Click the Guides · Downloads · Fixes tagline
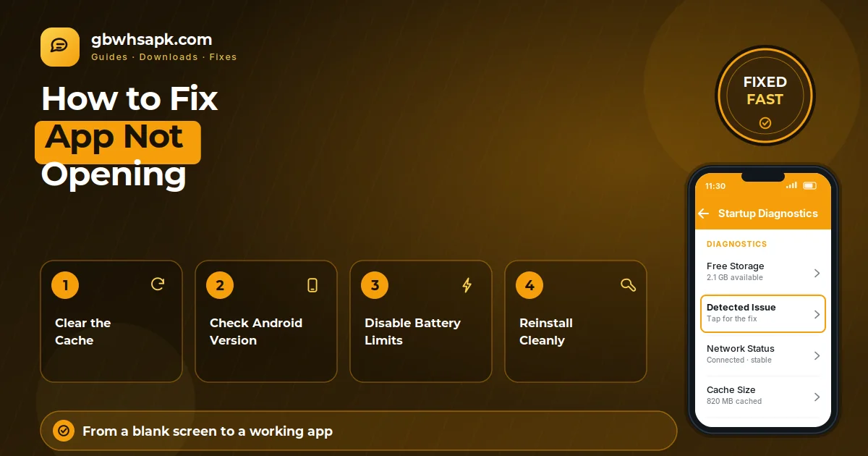Image resolution: width=868 pixels, height=456 pixels. [163, 57]
